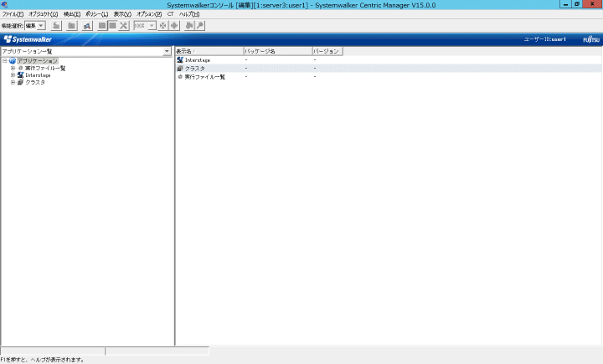Screen dimensions: 603x364
Task: Click the Fujitsu logo at the banner's right
Action: point(591,39)
